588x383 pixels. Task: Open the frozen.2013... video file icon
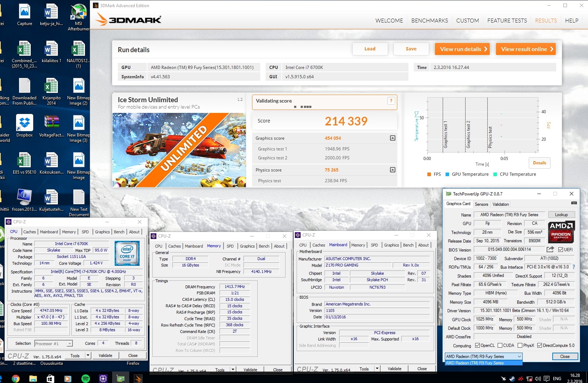[25, 200]
